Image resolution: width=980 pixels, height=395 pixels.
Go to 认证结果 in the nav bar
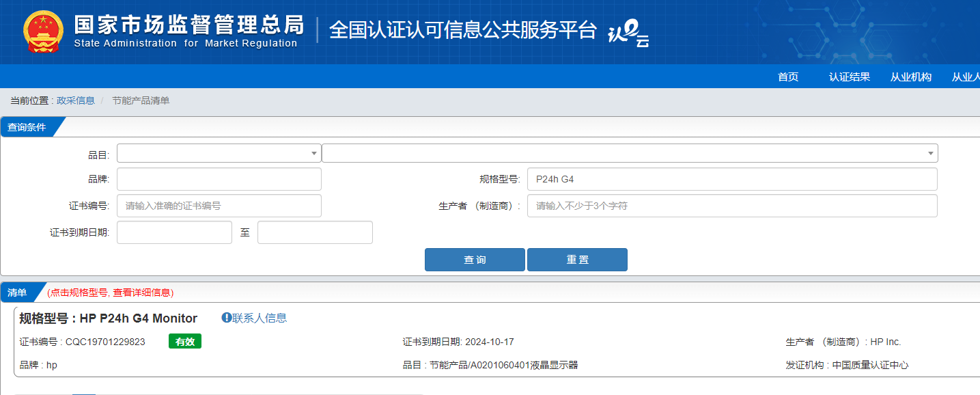coord(850,77)
